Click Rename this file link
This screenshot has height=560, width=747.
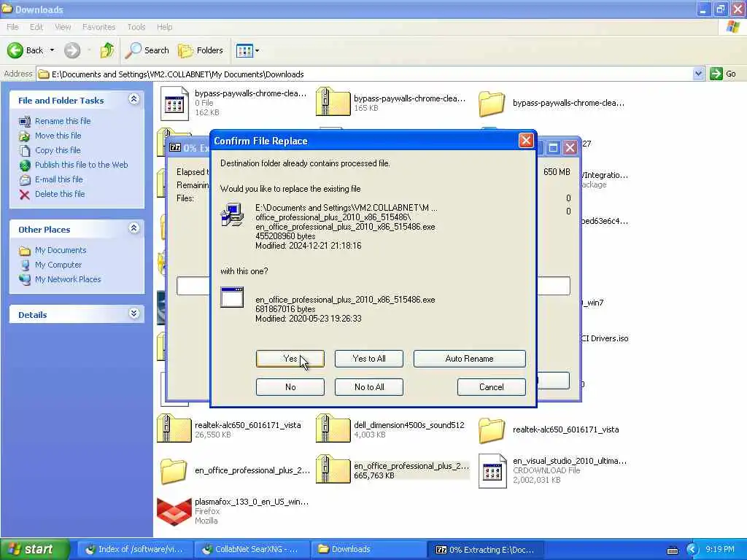point(63,121)
